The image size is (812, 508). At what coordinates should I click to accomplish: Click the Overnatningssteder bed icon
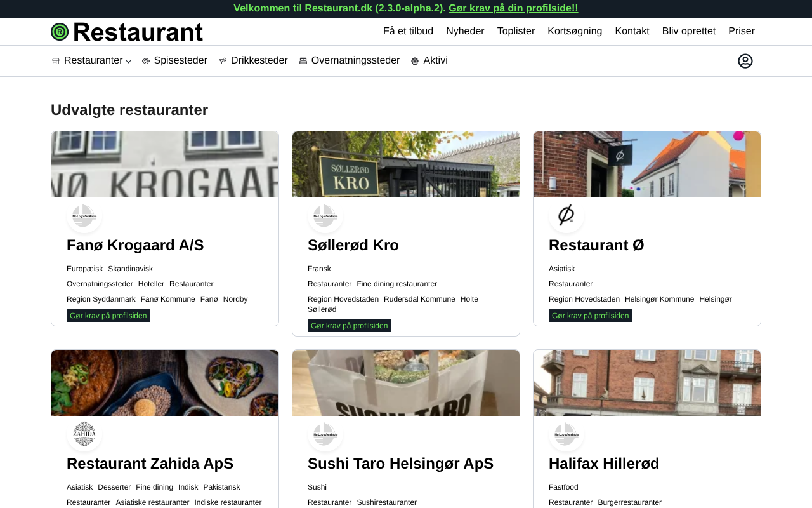303,61
